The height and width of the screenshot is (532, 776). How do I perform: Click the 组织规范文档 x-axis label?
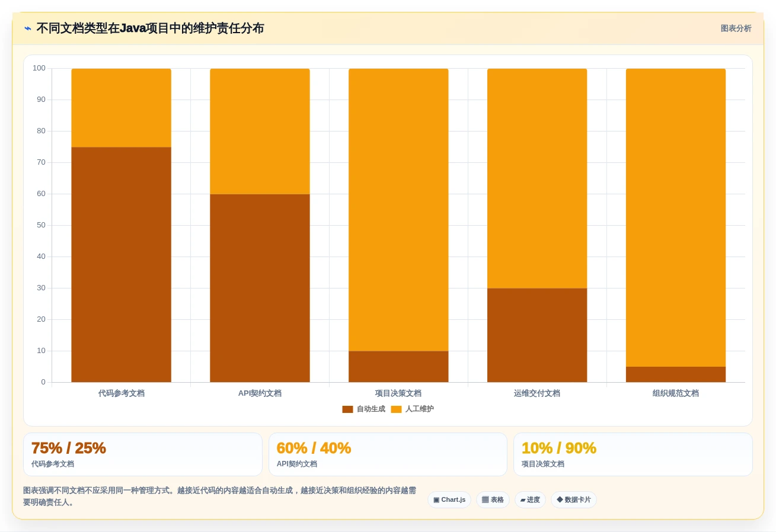[676, 393]
